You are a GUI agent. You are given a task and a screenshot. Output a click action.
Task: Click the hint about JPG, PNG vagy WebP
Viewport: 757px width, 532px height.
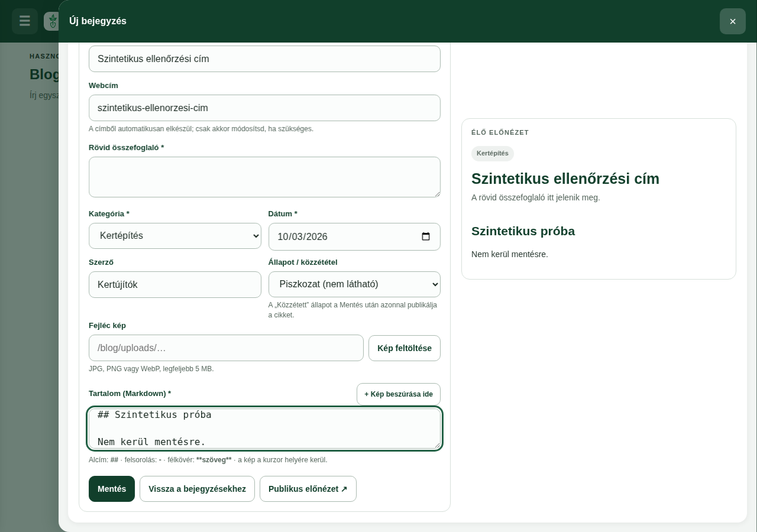151,369
